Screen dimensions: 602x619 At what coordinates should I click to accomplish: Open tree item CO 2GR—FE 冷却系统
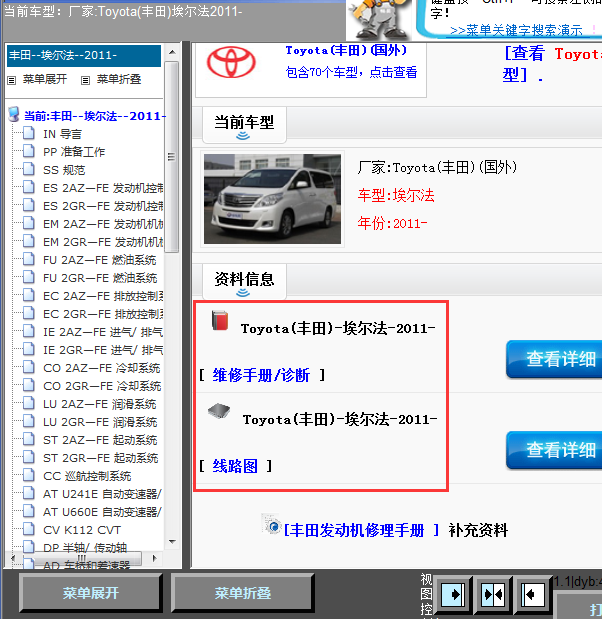[x=102, y=386]
